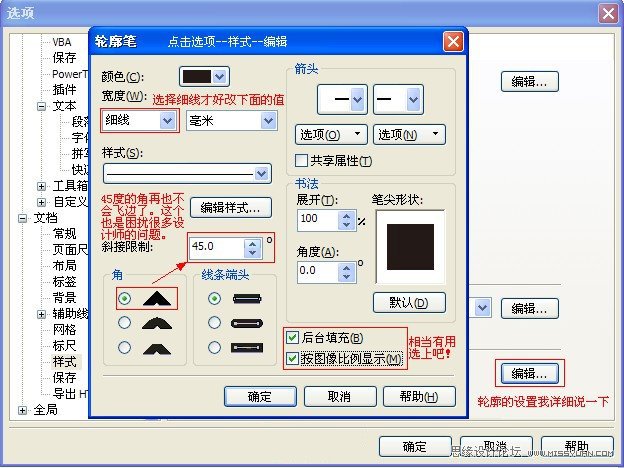Select the square line cap icon
624x468 pixels.
[247, 299]
